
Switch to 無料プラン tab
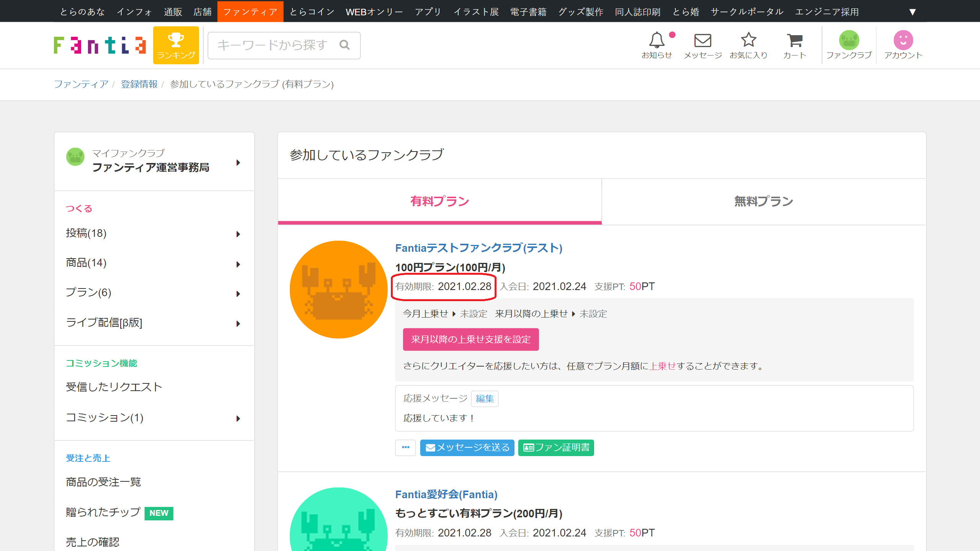[764, 201]
